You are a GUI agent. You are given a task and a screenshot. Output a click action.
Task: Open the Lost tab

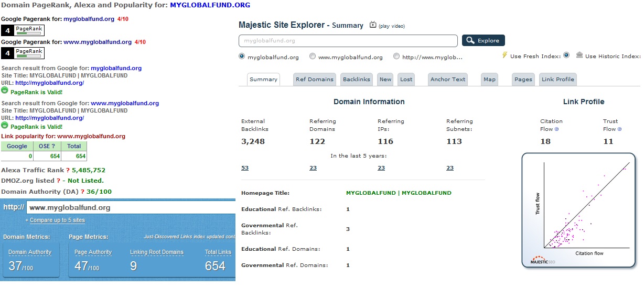point(406,80)
